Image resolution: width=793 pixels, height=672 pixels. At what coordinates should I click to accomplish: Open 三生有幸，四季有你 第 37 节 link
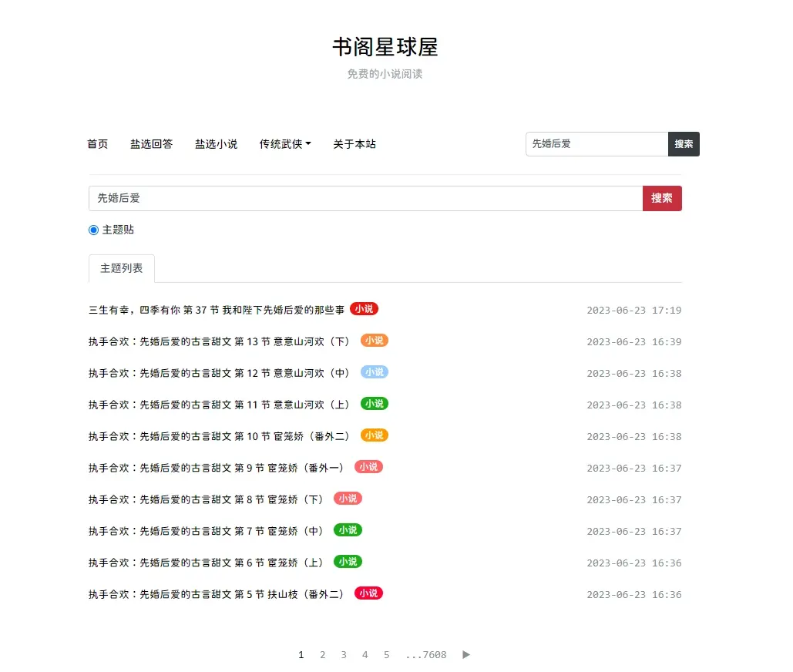click(x=217, y=310)
